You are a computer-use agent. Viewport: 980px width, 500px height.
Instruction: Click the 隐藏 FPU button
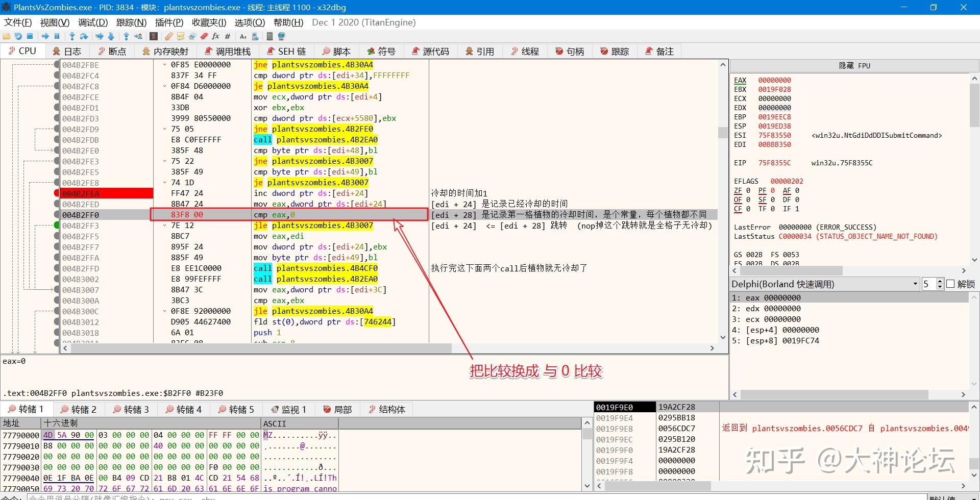pyautogui.click(x=854, y=66)
